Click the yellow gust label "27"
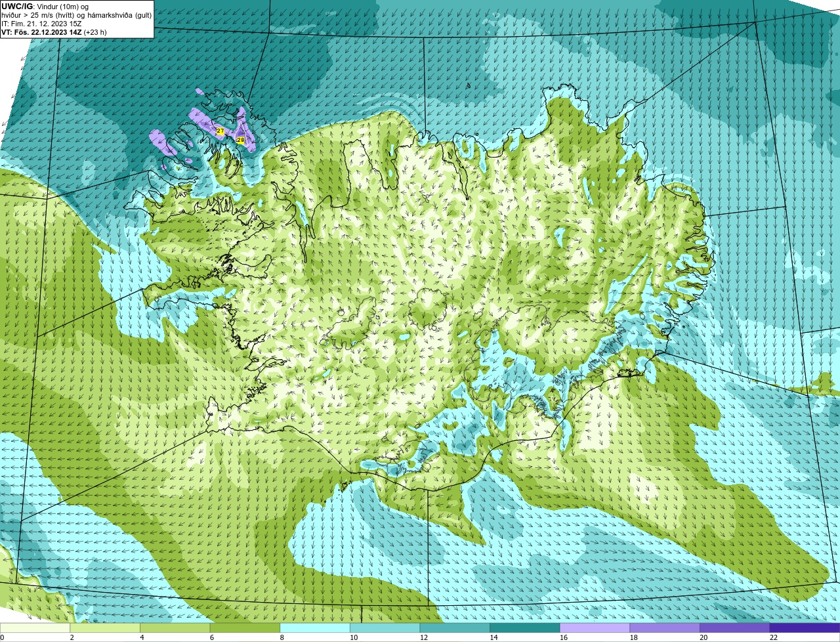This screenshot has height=642, width=840. tap(220, 131)
